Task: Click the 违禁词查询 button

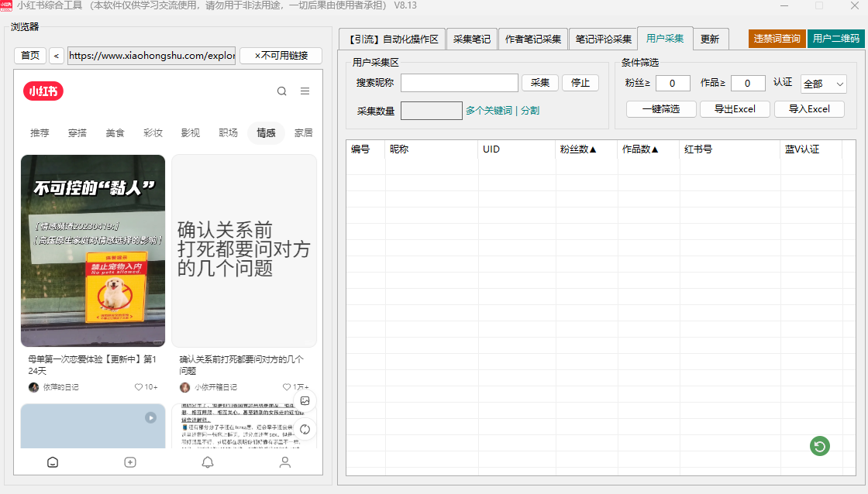Action: coord(774,37)
